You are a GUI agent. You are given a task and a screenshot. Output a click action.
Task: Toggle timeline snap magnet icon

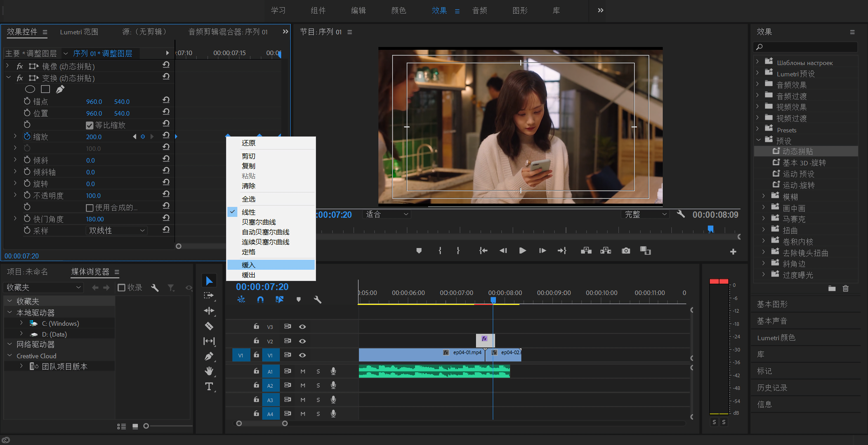coord(260,299)
